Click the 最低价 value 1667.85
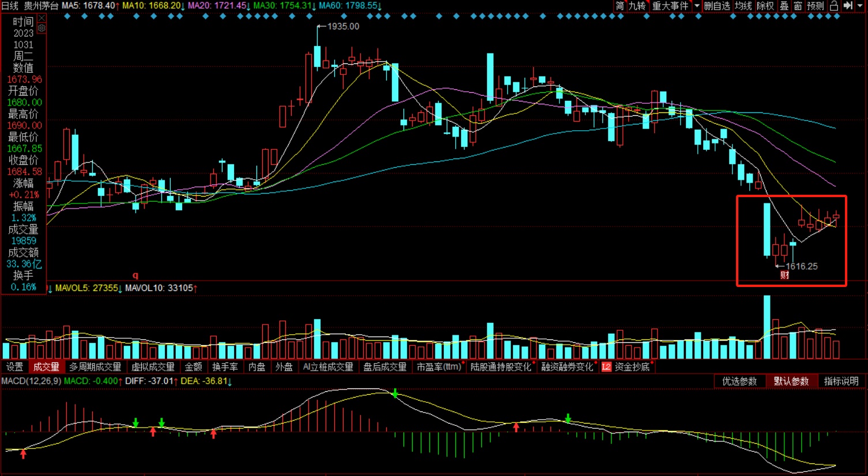The image size is (868, 476). point(24,149)
